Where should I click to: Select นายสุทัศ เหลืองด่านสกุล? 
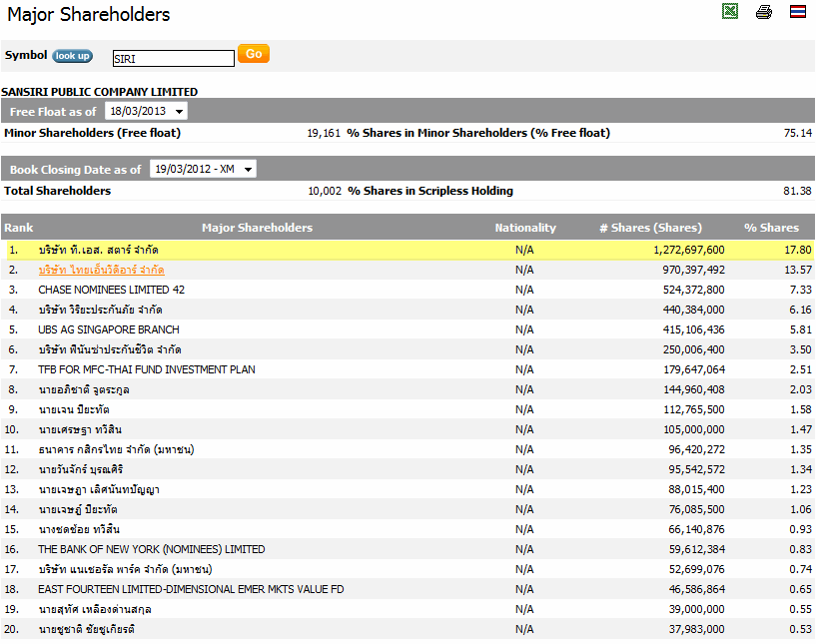(x=95, y=609)
